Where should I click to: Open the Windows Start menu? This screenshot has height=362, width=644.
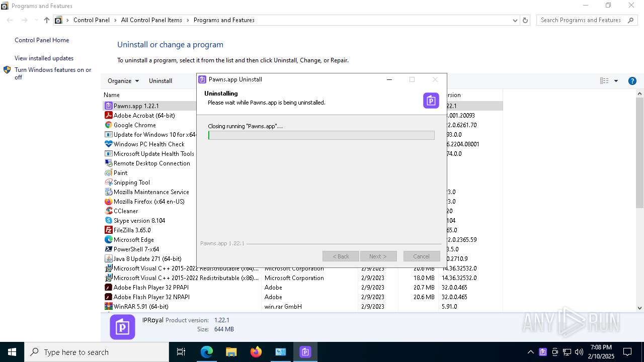pyautogui.click(x=12, y=352)
